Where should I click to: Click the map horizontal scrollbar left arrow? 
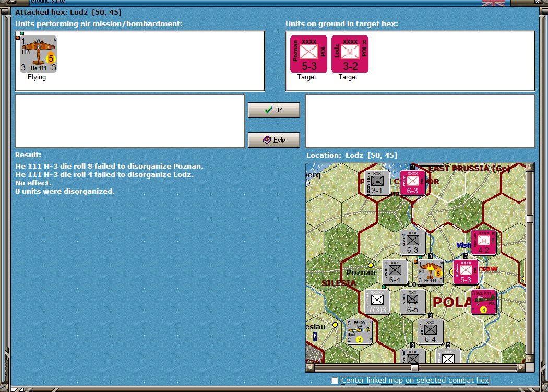pyautogui.click(x=310, y=367)
